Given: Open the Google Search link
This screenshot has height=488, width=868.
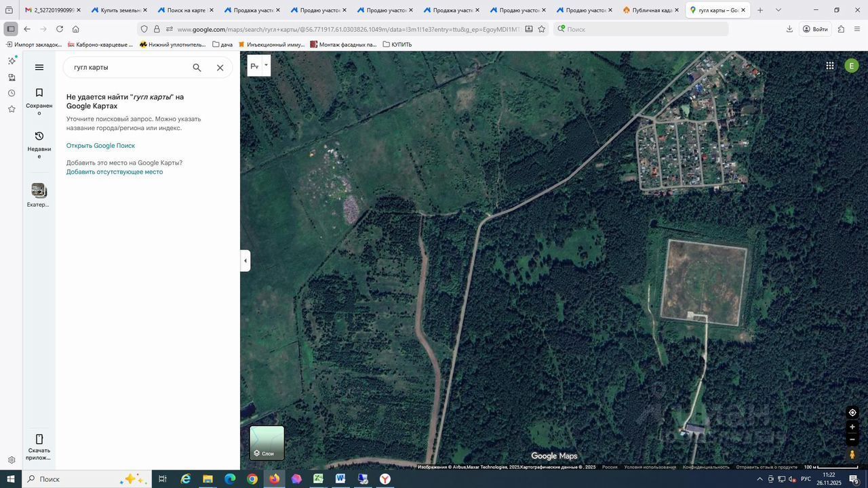Looking at the screenshot, I should click(x=100, y=146).
